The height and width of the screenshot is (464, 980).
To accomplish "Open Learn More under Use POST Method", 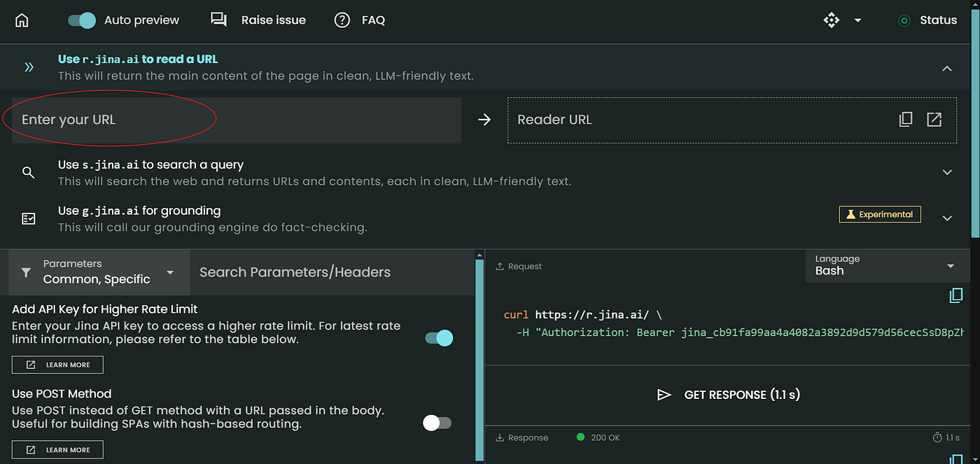I will [x=57, y=449].
